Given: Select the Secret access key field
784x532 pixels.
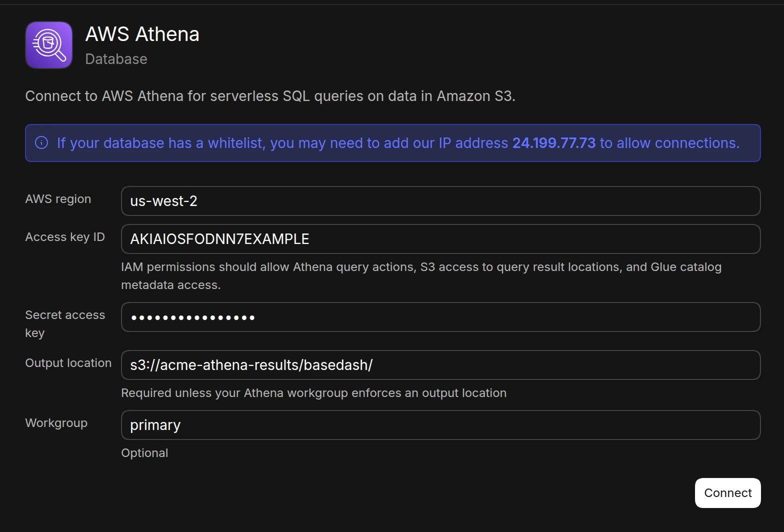Looking at the screenshot, I should [x=440, y=317].
